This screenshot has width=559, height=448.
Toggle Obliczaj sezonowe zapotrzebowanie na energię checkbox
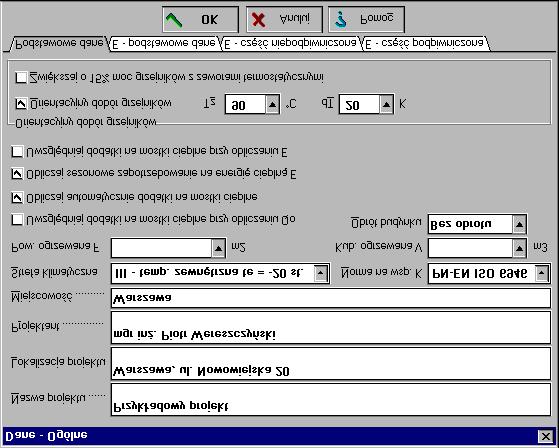pos(17,174)
